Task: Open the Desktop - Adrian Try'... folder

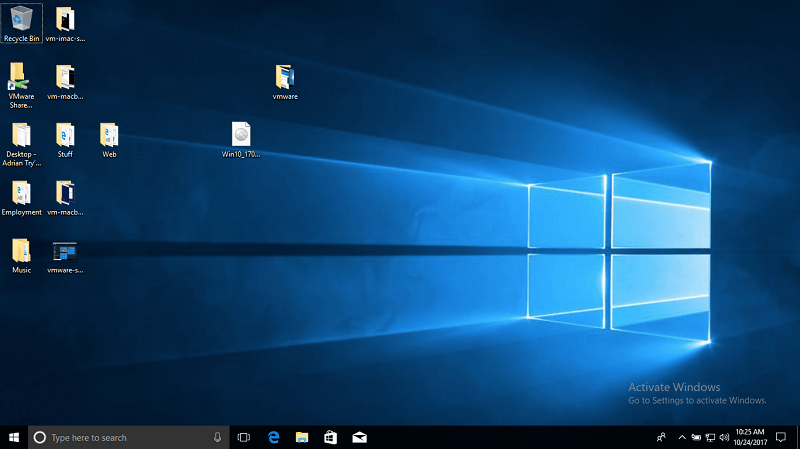Action: [21, 144]
